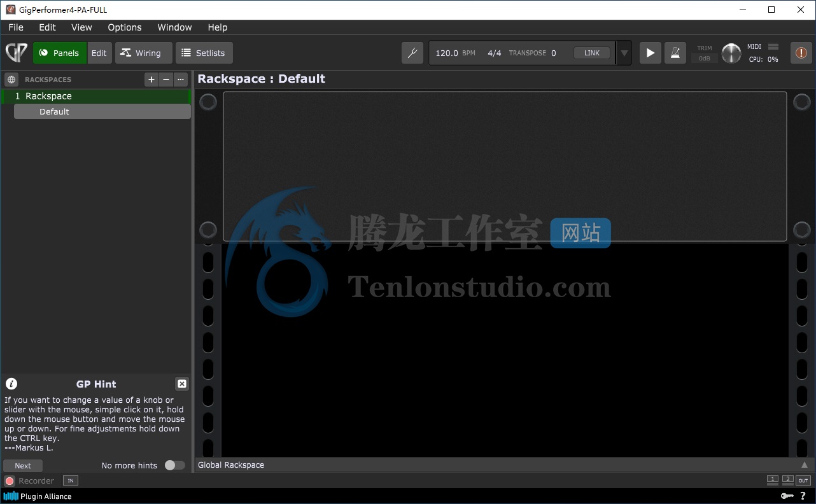The width and height of the screenshot is (816, 504).
Task: Click the TRANSPOSE value 0
Action: (553, 53)
